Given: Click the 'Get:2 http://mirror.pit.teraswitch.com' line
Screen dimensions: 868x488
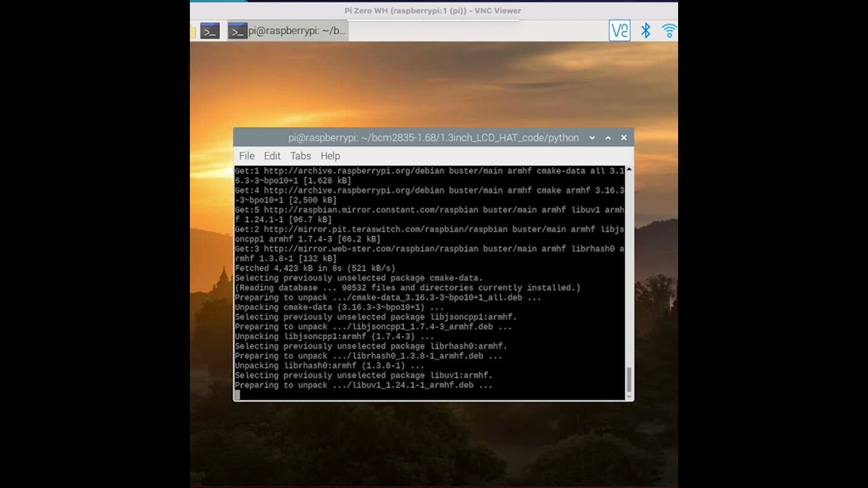Looking at the screenshot, I should pos(429,235).
